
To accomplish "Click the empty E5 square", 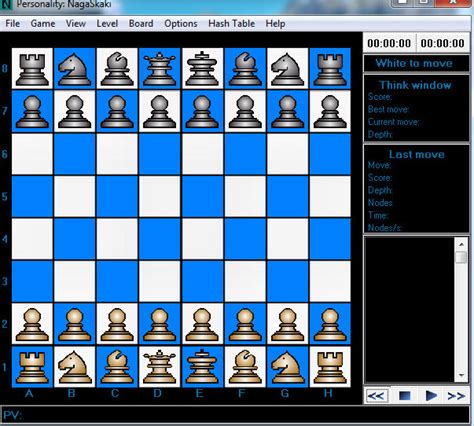I will coord(202,196).
